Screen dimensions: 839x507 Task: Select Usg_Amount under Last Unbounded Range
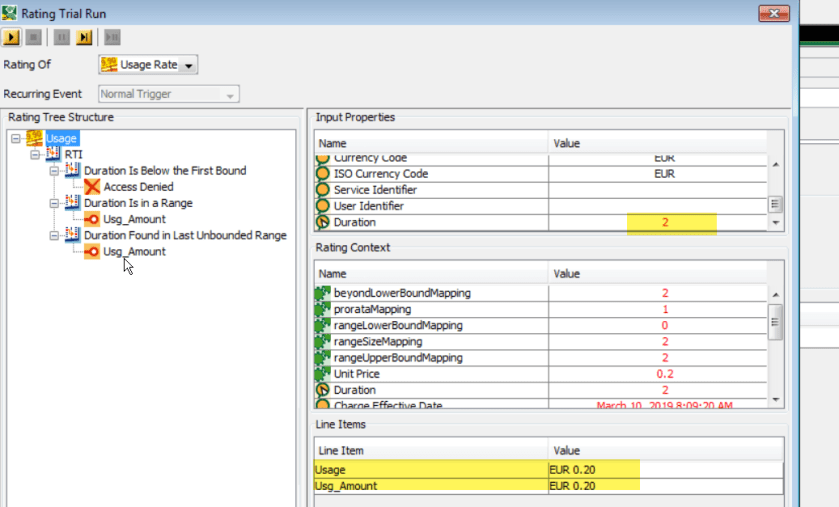coord(134,251)
